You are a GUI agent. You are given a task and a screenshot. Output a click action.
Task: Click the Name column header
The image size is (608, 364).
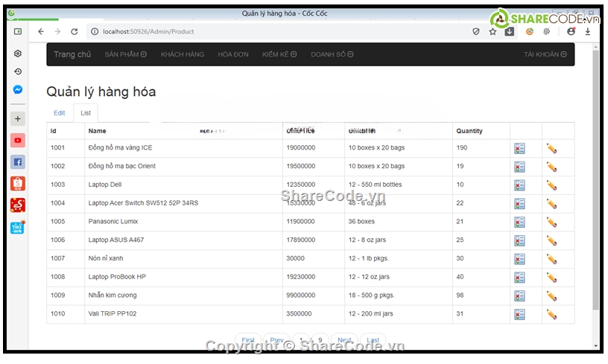(x=97, y=131)
